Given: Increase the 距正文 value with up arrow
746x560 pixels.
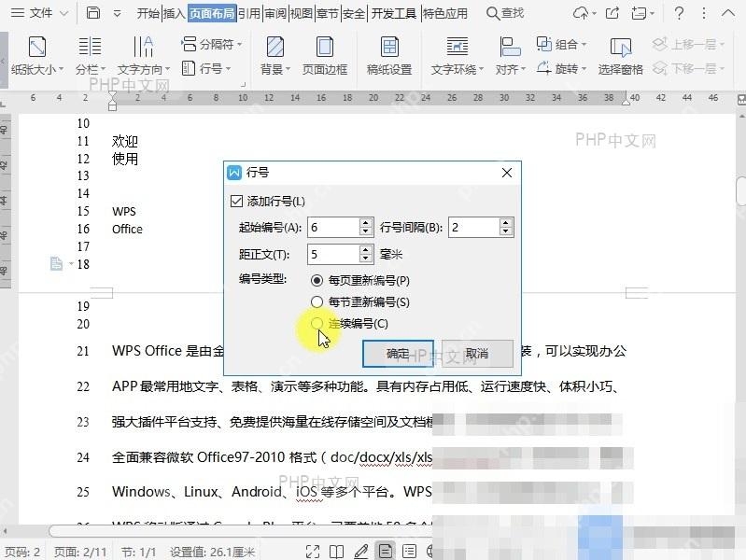Looking at the screenshot, I should 365,249.
